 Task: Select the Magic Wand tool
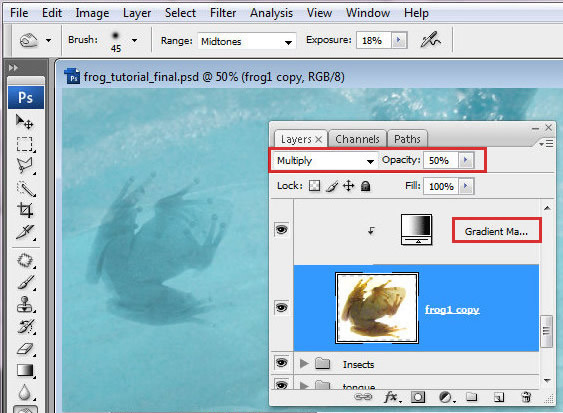tap(26, 189)
